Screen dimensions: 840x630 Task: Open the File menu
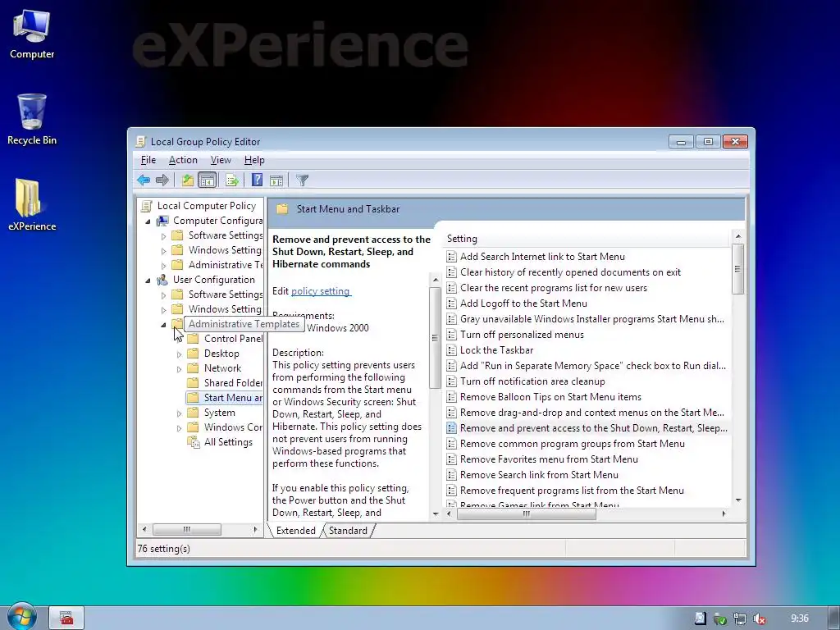(x=148, y=160)
